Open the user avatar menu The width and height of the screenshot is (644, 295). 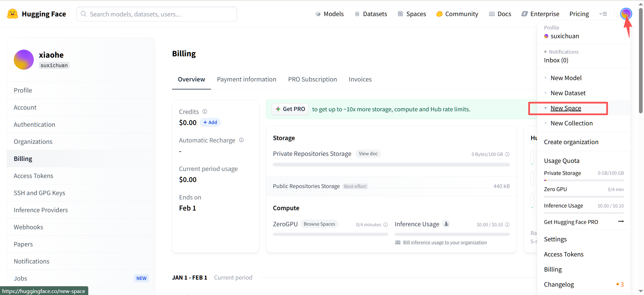click(x=626, y=14)
